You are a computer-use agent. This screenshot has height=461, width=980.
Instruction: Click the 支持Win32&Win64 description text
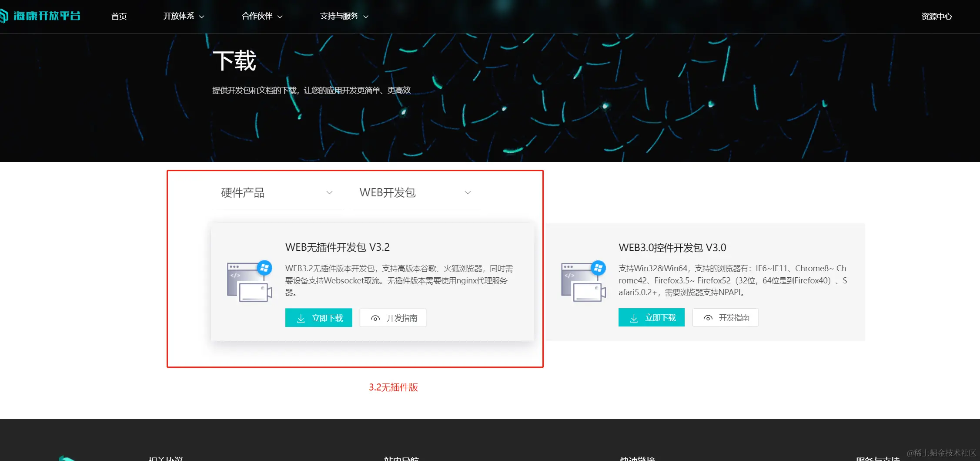(733, 280)
